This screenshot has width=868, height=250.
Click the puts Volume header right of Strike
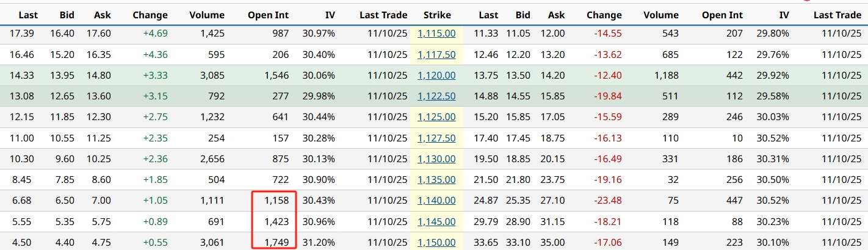click(660, 15)
